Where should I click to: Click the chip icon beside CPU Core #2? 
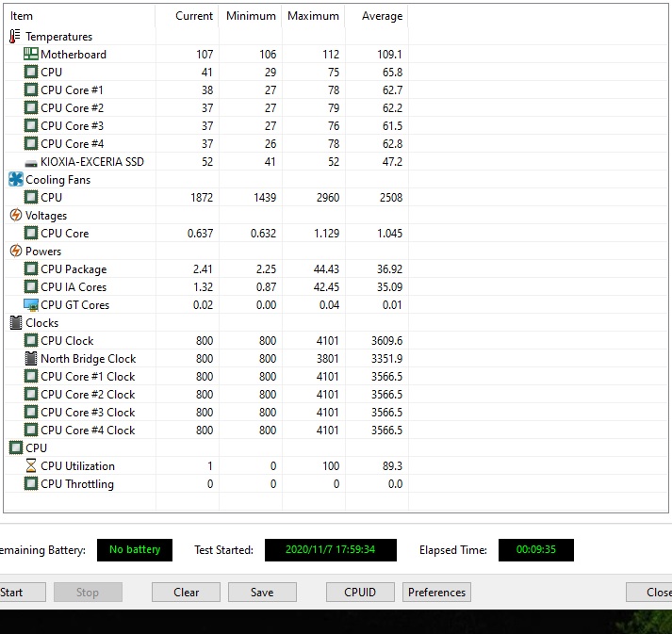point(31,107)
